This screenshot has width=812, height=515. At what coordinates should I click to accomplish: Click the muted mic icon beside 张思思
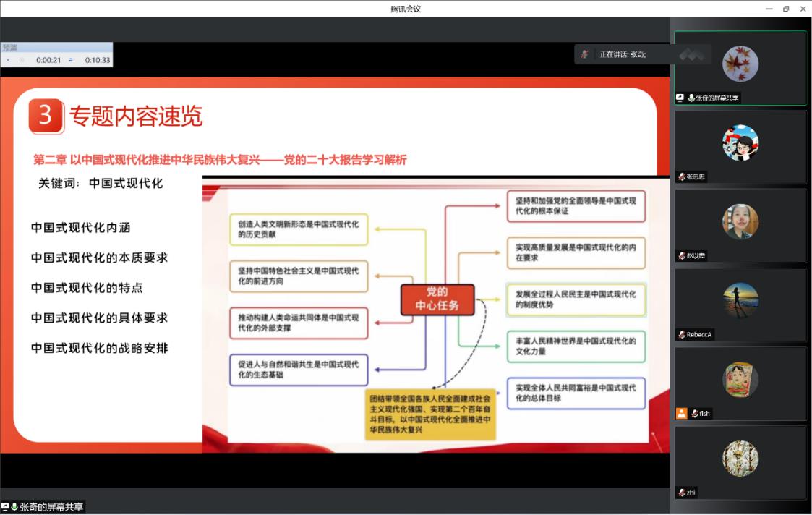pyautogui.click(x=682, y=176)
